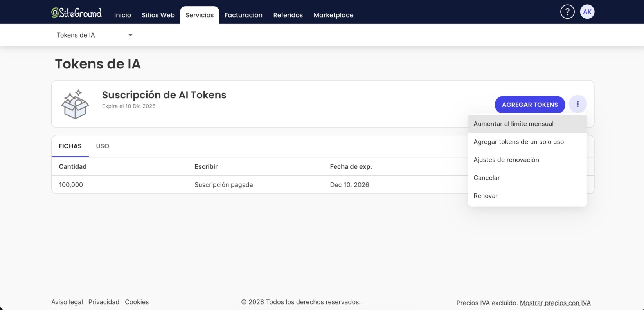Open the AK user avatar menu
The image size is (644, 310).
coord(587,12)
